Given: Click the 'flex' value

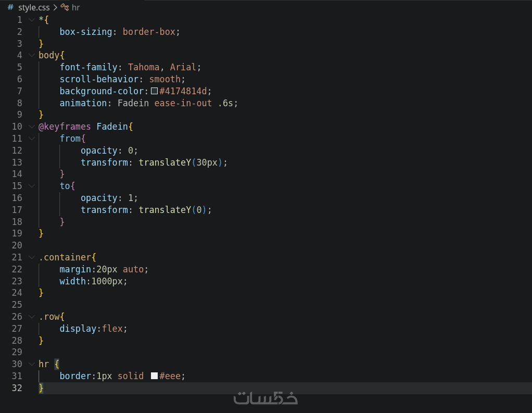Looking at the screenshot, I should (112, 329).
